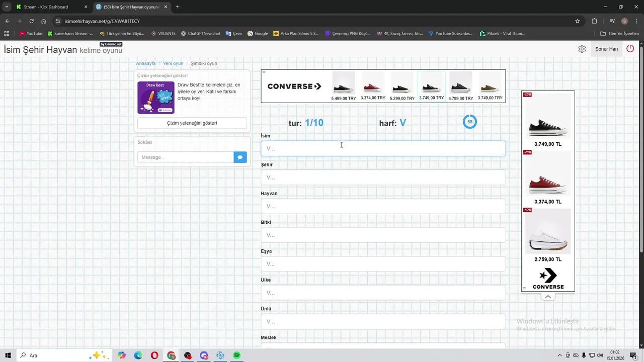Screen dimensions: 644x362
Task: Open Spotify from the taskbar
Action: point(236,355)
